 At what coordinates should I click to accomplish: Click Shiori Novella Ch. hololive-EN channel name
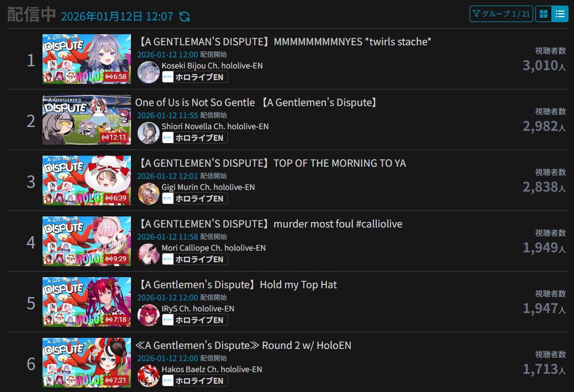pyautogui.click(x=215, y=126)
